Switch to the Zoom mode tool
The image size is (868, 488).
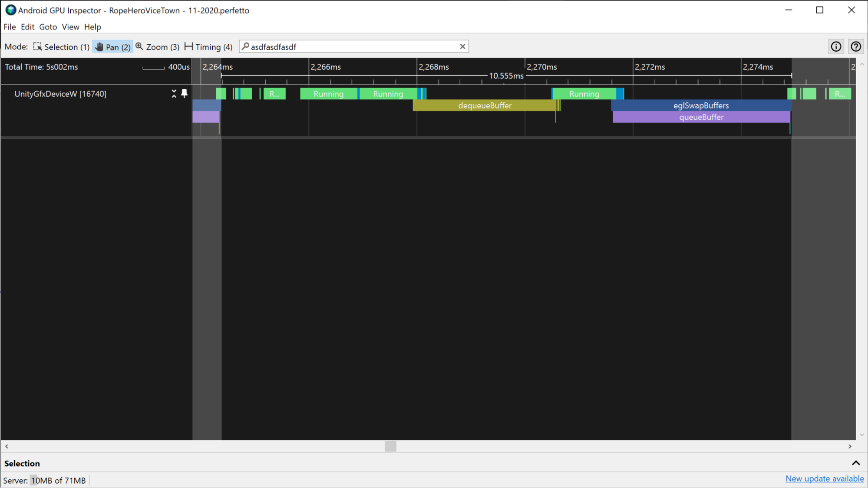click(x=157, y=46)
